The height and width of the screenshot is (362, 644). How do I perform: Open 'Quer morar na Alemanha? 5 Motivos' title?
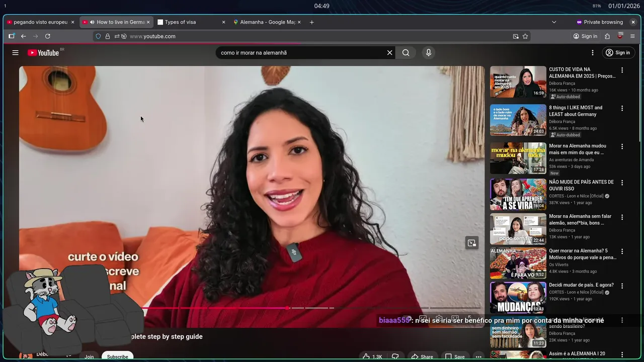(583, 254)
